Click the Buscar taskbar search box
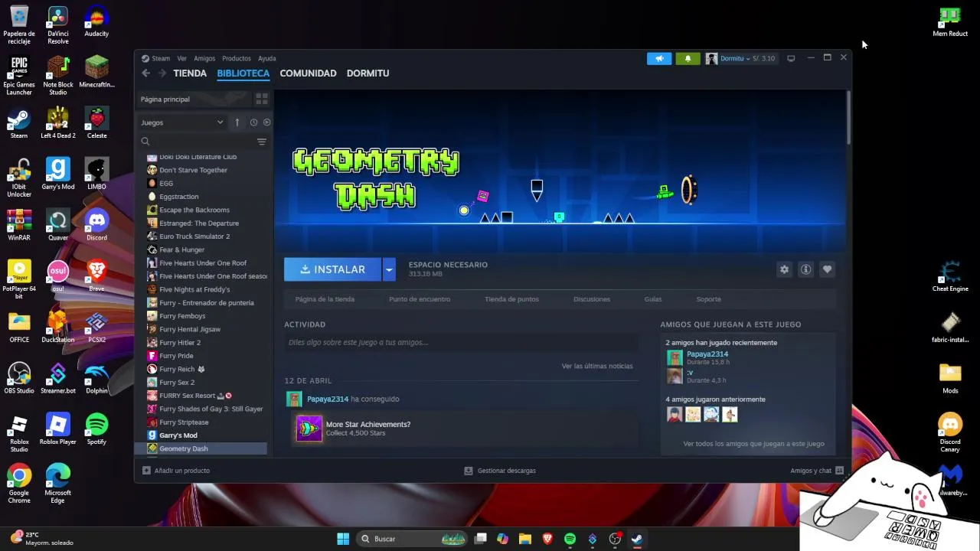The height and width of the screenshot is (551, 980). 413,539
